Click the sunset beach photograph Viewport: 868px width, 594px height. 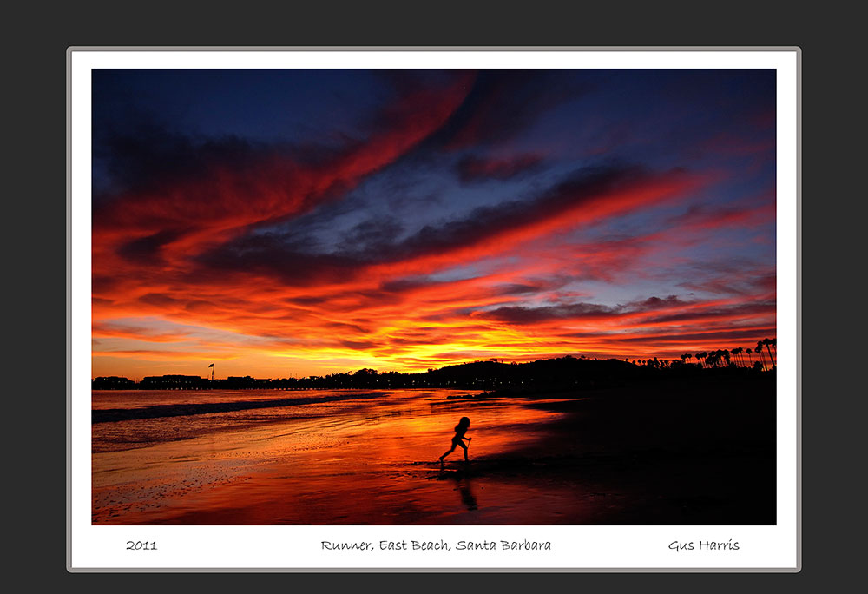click(433, 297)
